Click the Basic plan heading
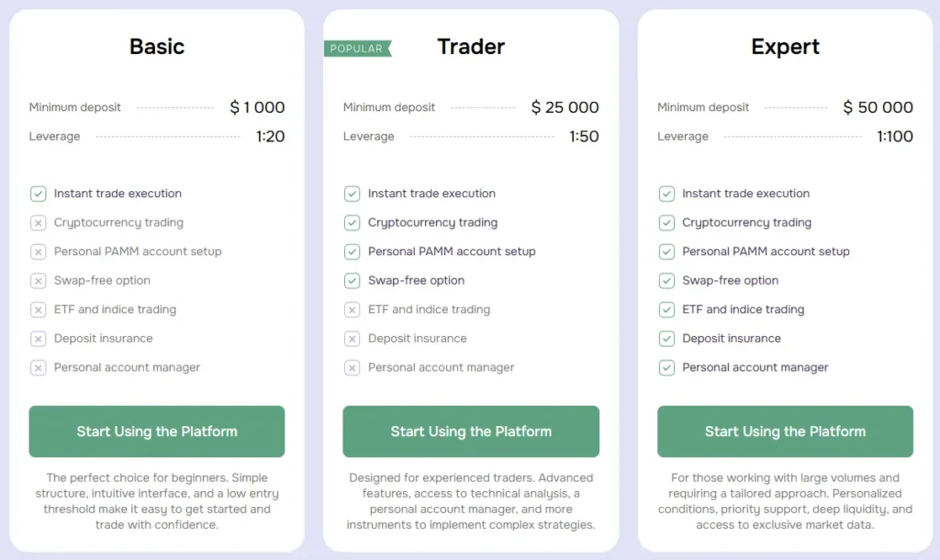The height and width of the screenshot is (560, 940). (157, 47)
